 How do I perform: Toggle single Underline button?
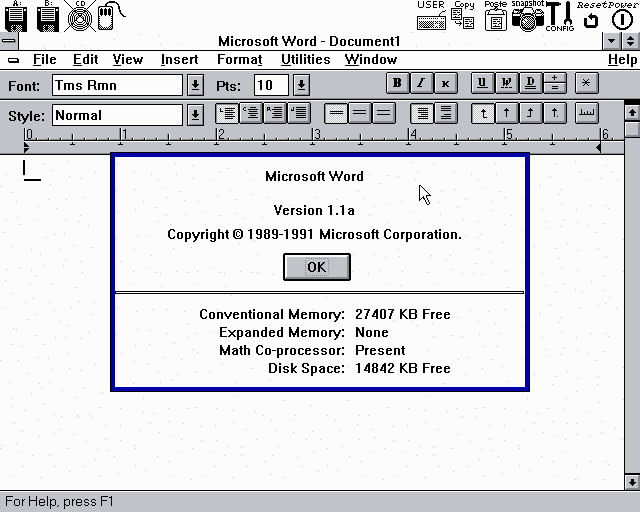click(482, 83)
